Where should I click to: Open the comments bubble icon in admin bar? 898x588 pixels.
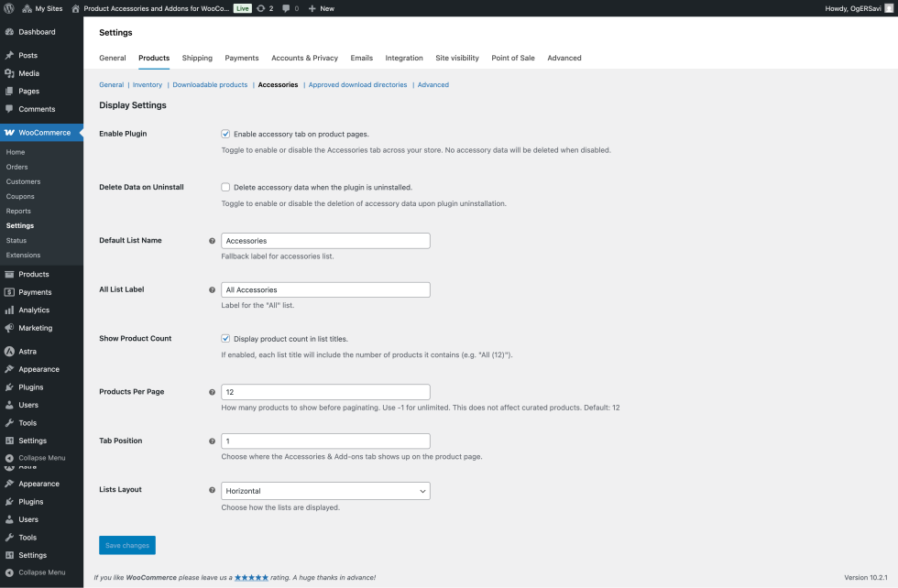tap(286, 8)
